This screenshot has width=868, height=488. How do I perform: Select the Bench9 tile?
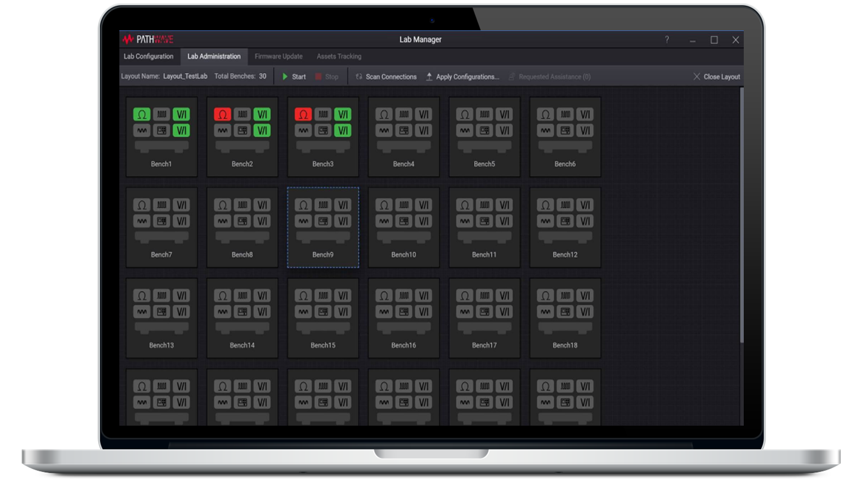(323, 228)
